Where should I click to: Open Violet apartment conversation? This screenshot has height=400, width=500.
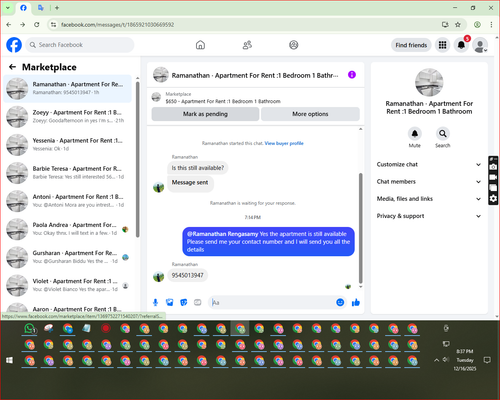[x=68, y=285]
